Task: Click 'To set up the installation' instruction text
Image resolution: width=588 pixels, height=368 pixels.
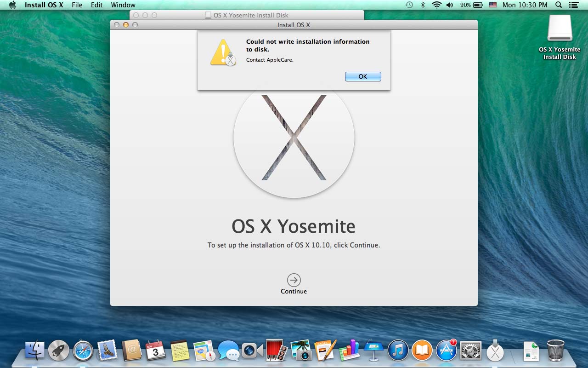Action: click(294, 245)
